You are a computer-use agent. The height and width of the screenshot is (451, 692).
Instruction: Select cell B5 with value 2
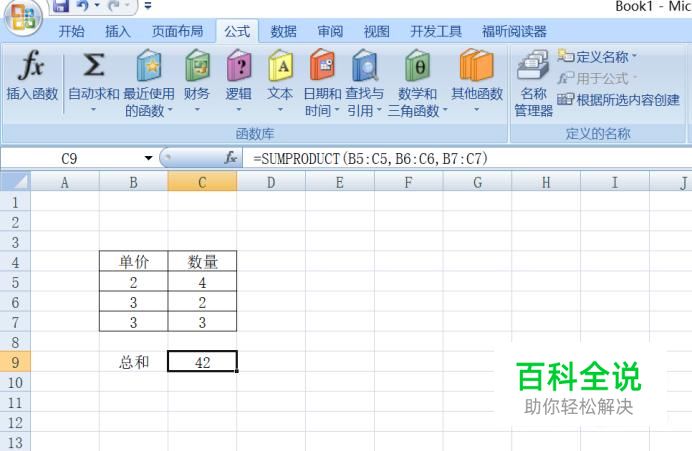pos(134,282)
